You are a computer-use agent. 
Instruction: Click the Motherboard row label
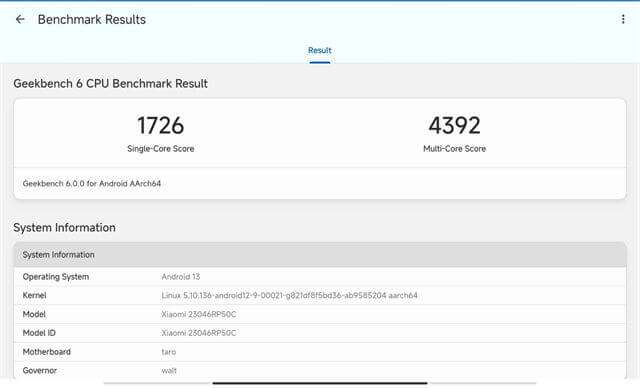tap(47, 352)
